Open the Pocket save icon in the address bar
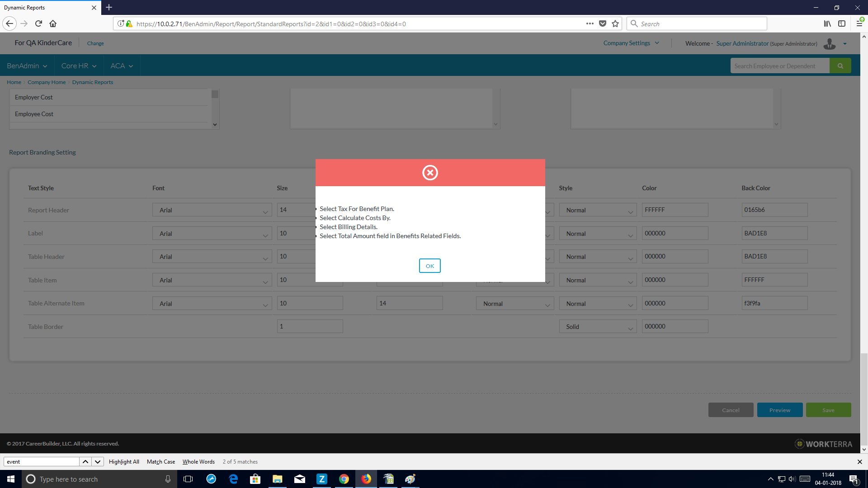The image size is (868, 488). 603,23
